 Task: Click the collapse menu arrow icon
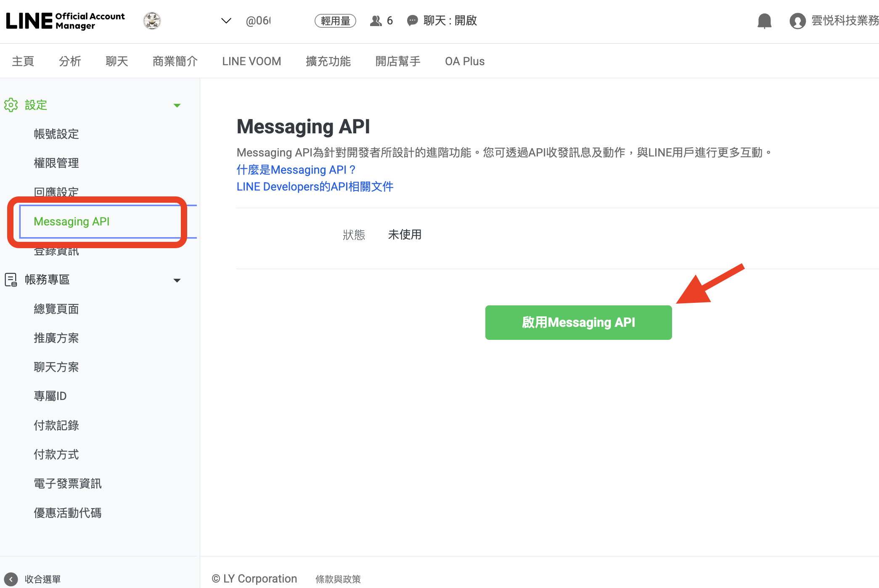(11, 579)
